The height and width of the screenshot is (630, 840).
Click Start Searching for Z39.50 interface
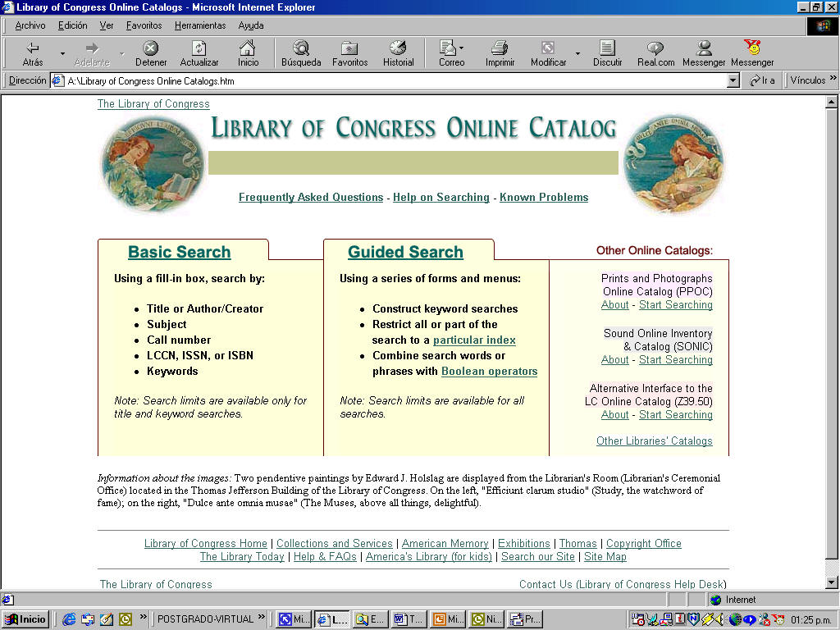click(676, 414)
